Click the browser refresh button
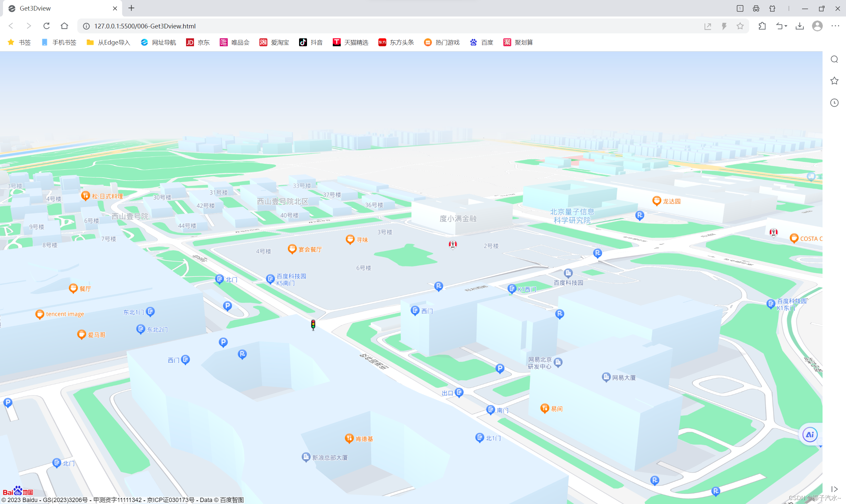The width and height of the screenshot is (846, 504). click(47, 26)
